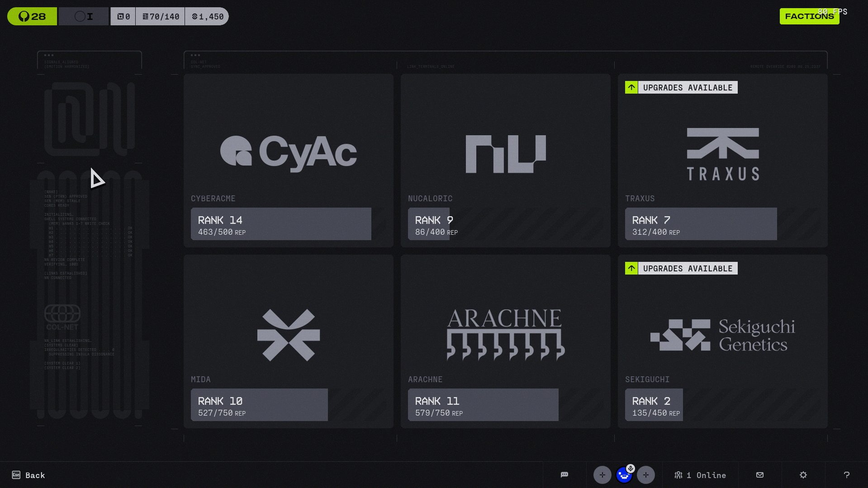Click the 1,450 credits counter
This screenshot has width=868, height=488.
tap(207, 16)
